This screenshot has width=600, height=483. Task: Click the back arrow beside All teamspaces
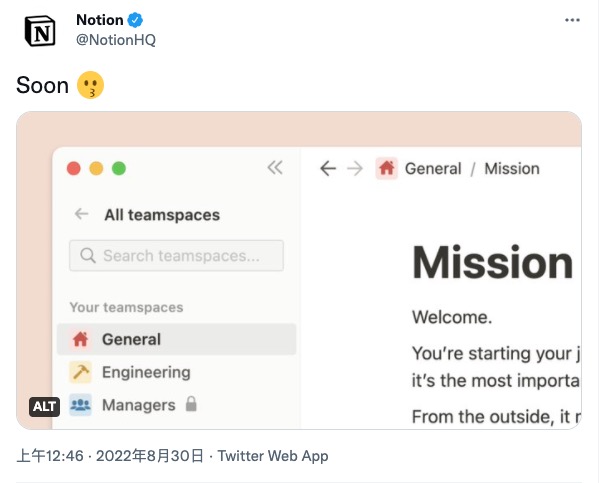coord(82,214)
